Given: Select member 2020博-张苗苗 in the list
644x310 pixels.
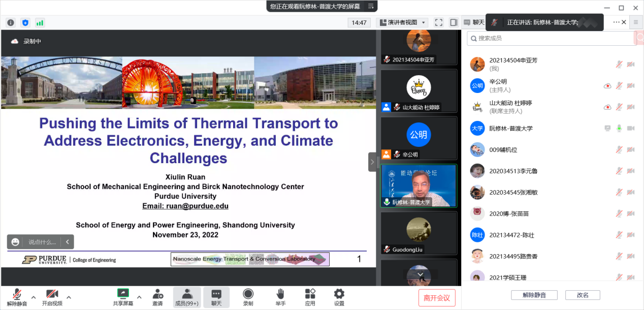Looking at the screenshot, I should [x=553, y=213].
